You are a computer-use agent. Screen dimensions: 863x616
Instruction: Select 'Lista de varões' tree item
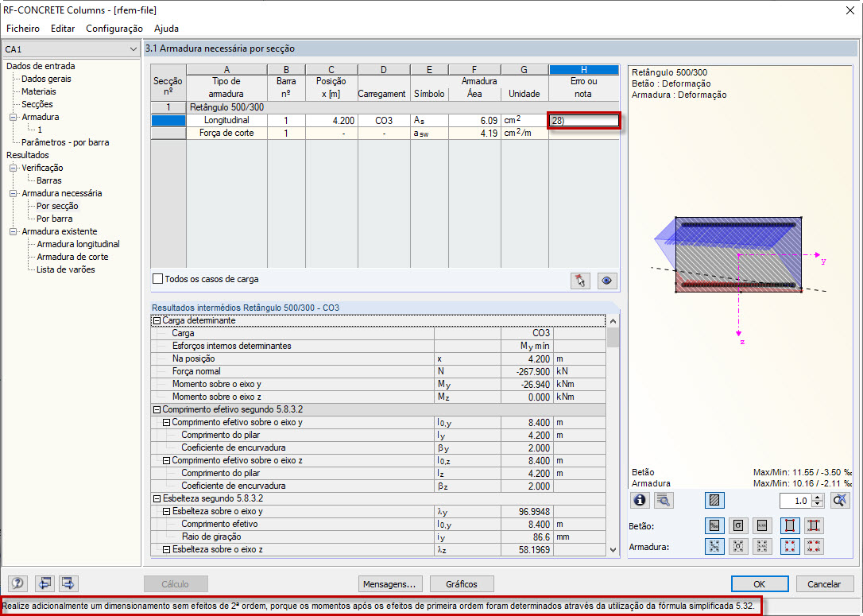(x=65, y=269)
